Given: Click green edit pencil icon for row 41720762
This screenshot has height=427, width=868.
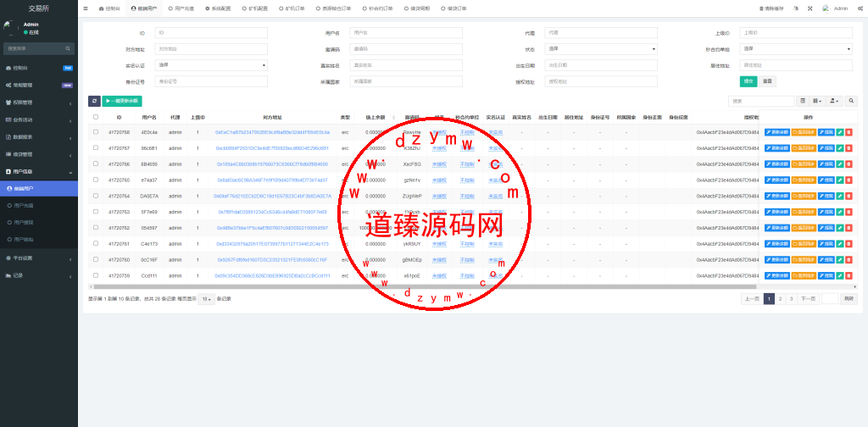Looking at the screenshot, I should coord(839,228).
